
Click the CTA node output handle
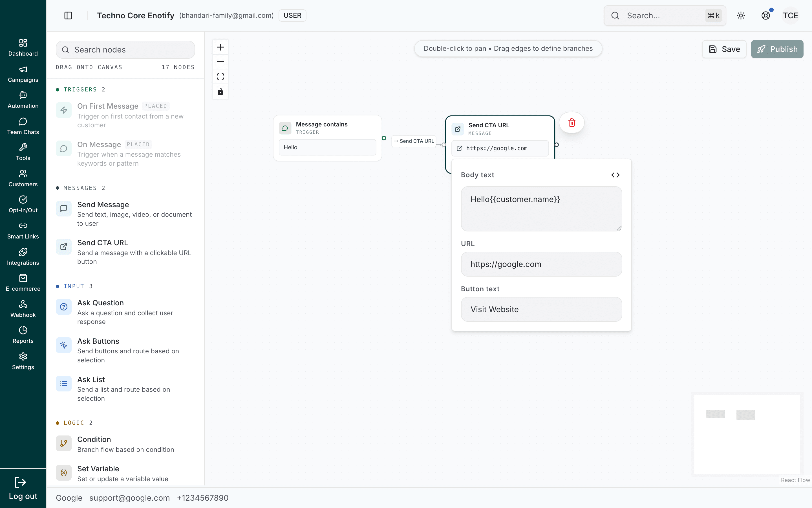556,145
